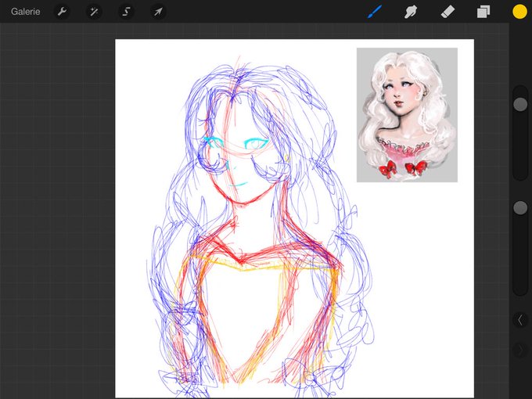
Task: Click the brush size slider handle
Action: (x=520, y=104)
